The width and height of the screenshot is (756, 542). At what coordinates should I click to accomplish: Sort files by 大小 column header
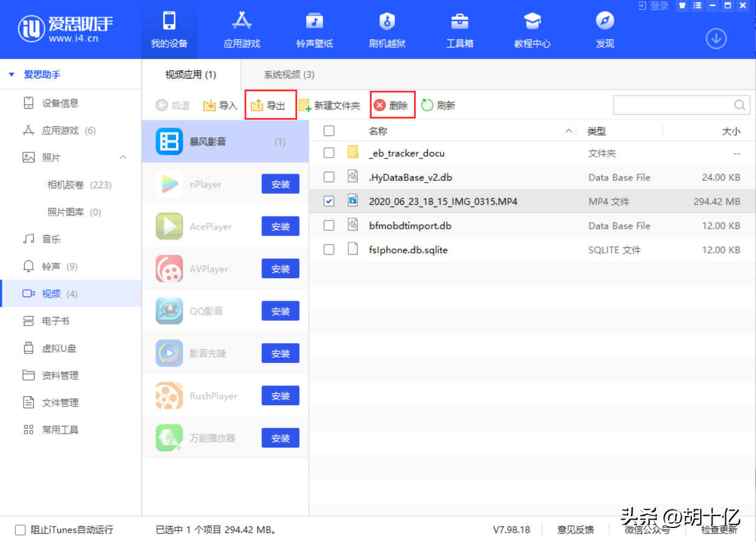731,131
